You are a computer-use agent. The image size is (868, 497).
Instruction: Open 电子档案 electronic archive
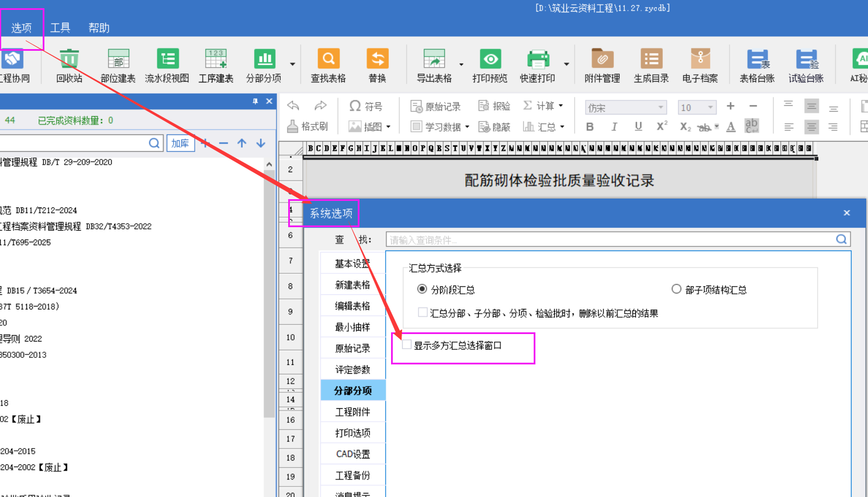click(x=700, y=65)
